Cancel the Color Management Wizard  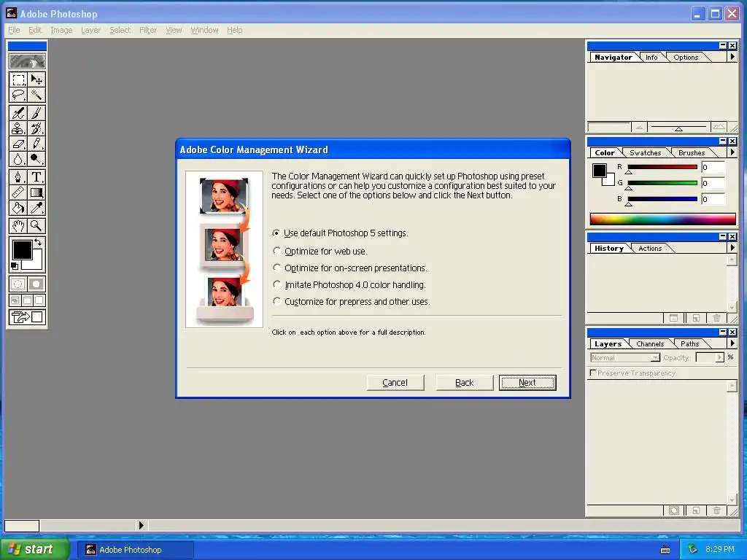tap(395, 382)
